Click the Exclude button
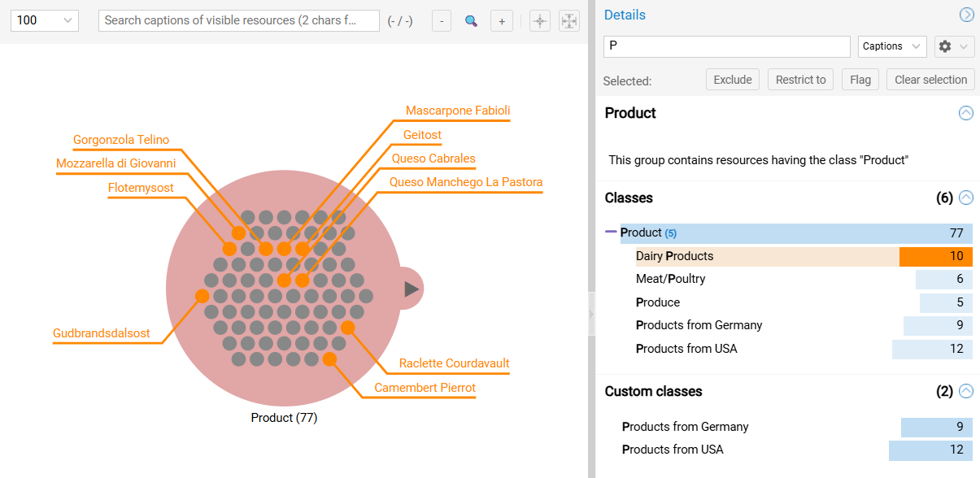This screenshot has height=478, width=980. click(732, 80)
